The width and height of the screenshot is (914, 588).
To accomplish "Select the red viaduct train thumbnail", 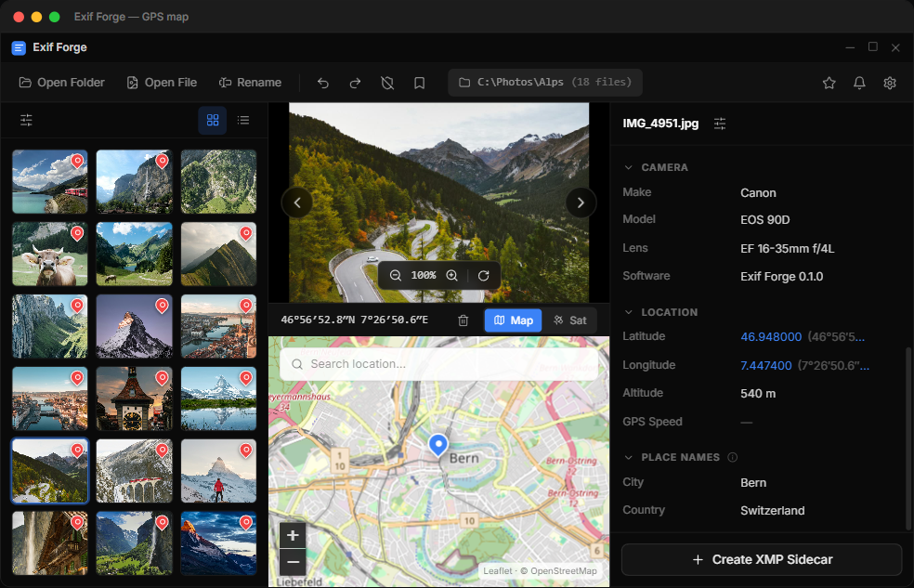I will click(134, 470).
